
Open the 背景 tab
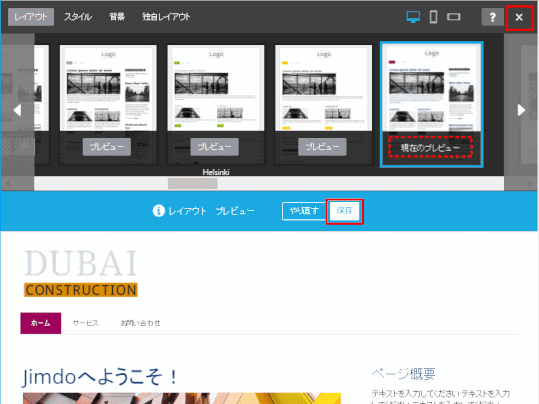117,17
